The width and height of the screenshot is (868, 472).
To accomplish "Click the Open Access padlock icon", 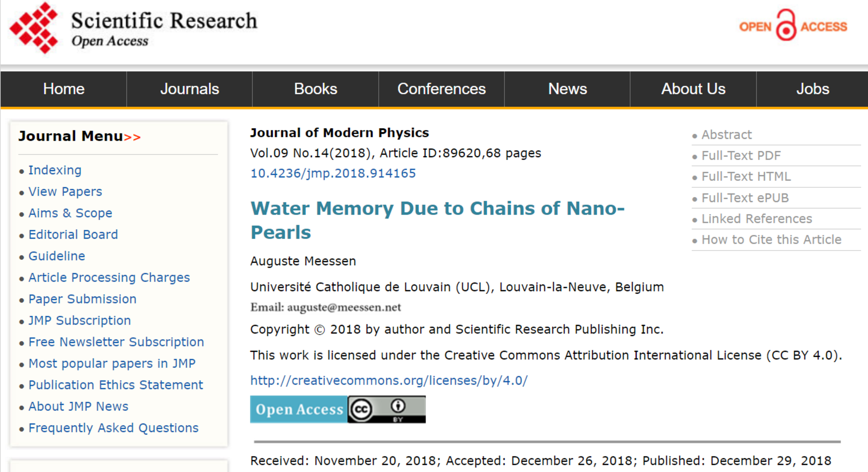I will coord(786,25).
